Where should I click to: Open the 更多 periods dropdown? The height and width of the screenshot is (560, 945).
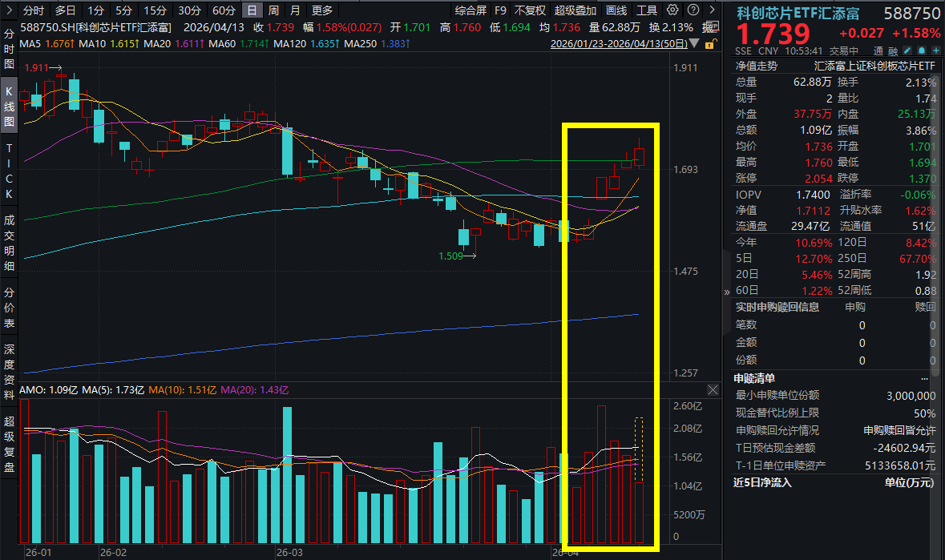coord(321,10)
